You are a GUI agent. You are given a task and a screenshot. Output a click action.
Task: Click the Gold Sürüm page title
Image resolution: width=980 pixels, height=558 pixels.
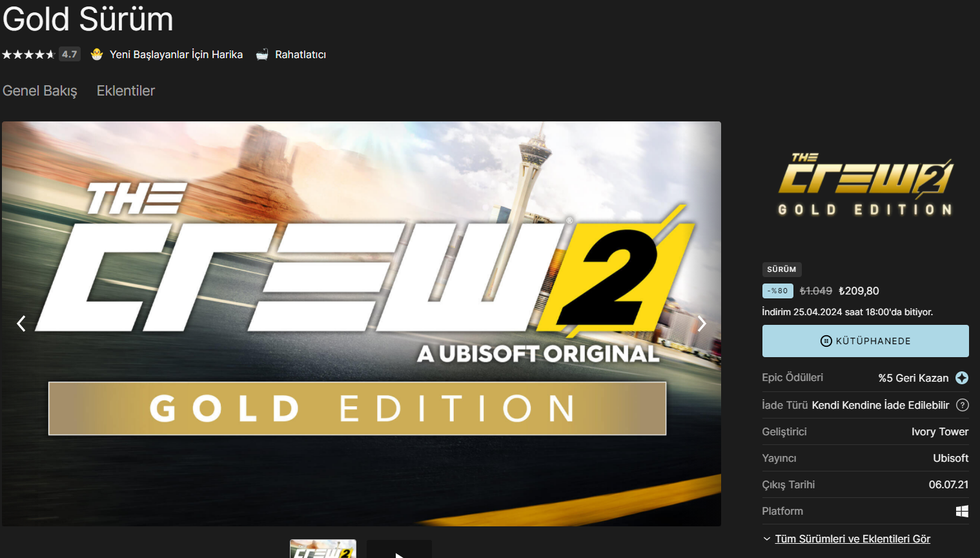click(88, 19)
